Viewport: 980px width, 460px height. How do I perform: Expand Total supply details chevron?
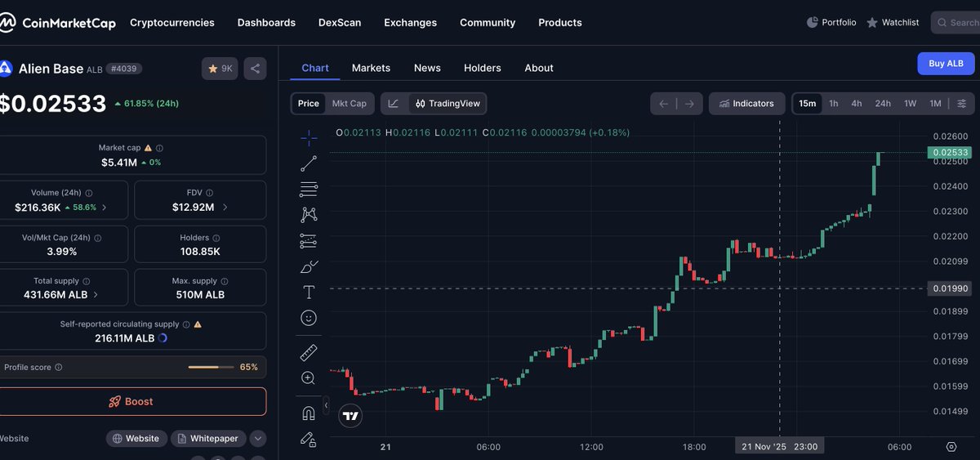click(96, 294)
